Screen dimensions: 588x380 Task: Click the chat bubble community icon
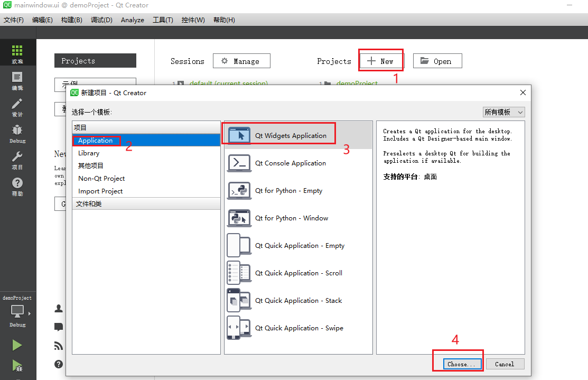tap(59, 327)
